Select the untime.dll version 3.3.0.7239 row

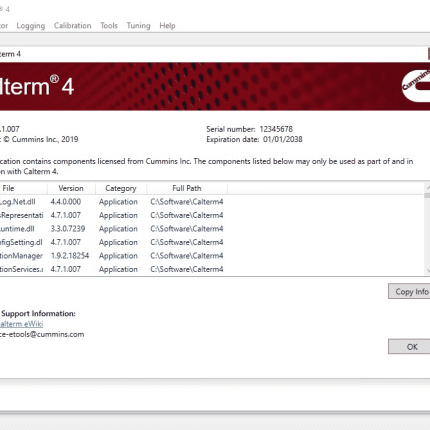(212, 229)
